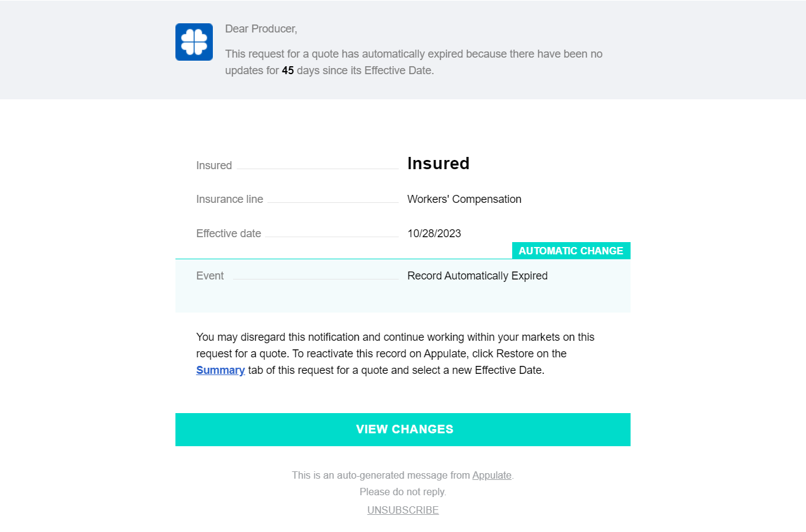Click the Effective date label
This screenshot has width=806, height=532.
pyautogui.click(x=228, y=233)
